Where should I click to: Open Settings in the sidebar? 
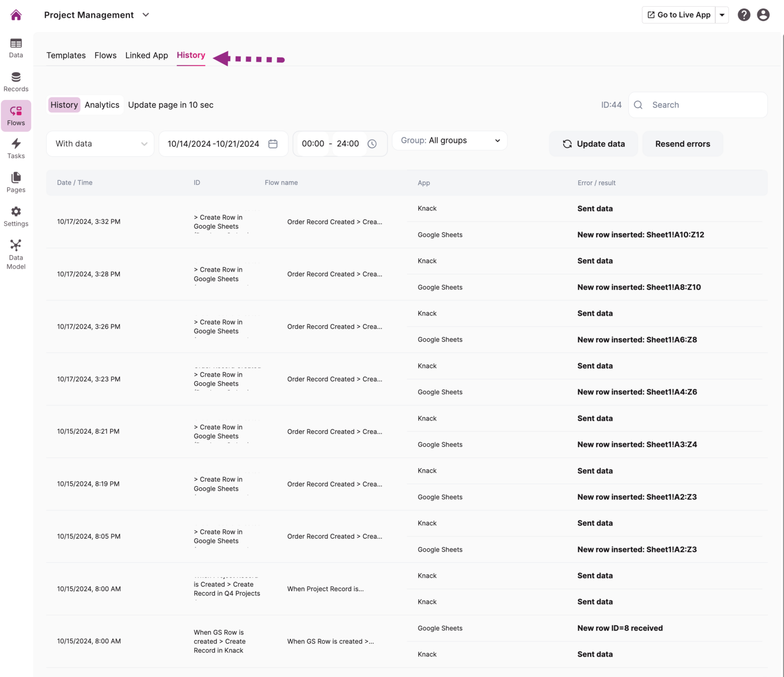(x=16, y=216)
